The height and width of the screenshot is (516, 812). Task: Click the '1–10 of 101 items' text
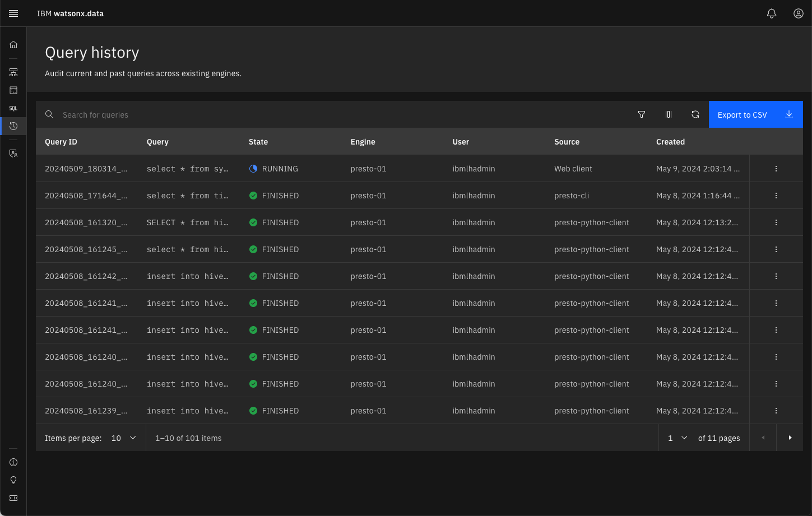point(188,438)
